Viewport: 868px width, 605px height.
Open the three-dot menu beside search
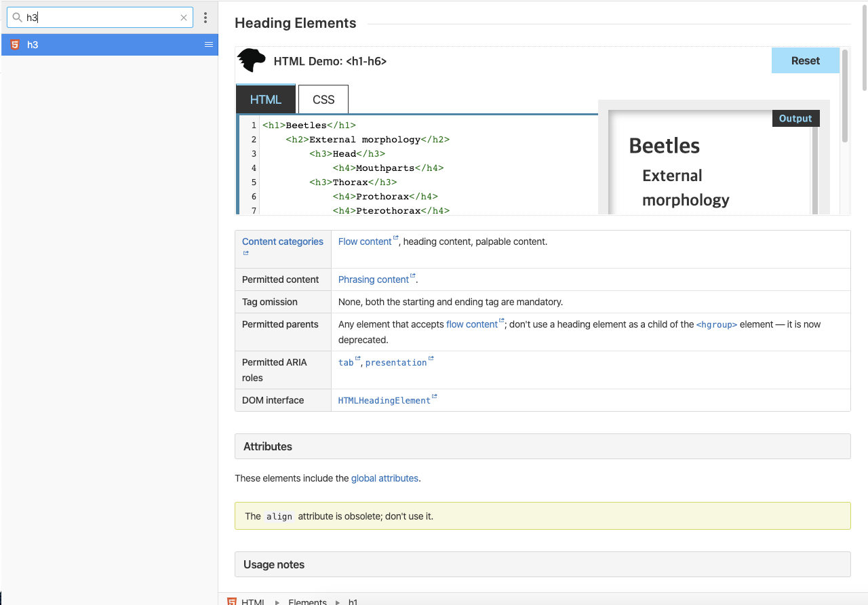[205, 18]
